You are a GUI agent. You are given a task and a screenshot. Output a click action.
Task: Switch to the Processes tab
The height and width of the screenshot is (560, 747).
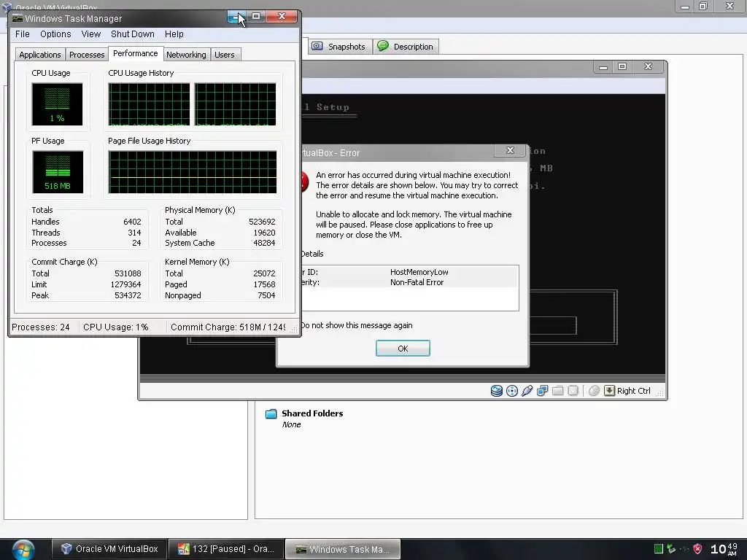click(87, 55)
